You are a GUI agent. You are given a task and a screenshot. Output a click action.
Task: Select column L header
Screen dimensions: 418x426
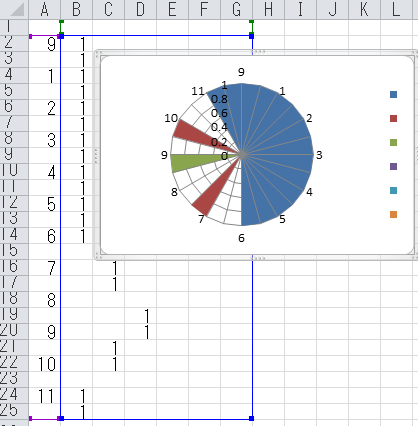(396, 9)
